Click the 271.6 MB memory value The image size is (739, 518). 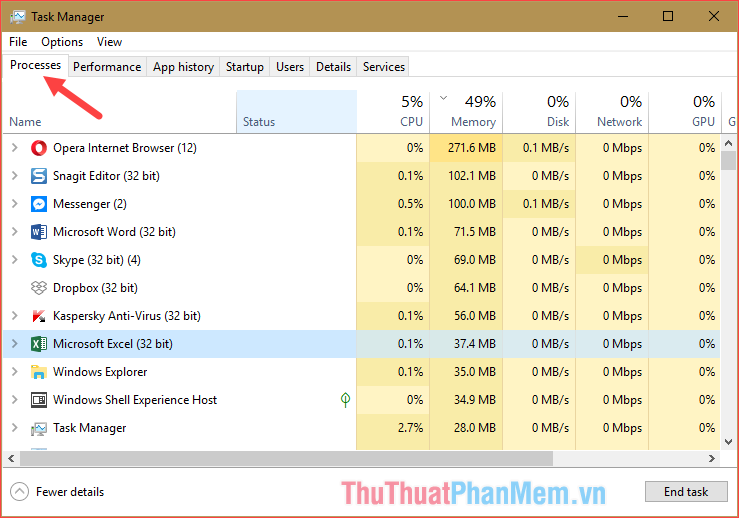pyautogui.click(x=472, y=148)
